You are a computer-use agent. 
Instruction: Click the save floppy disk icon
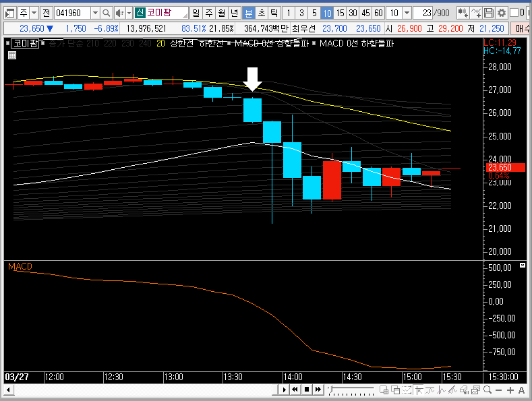coord(489,13)
